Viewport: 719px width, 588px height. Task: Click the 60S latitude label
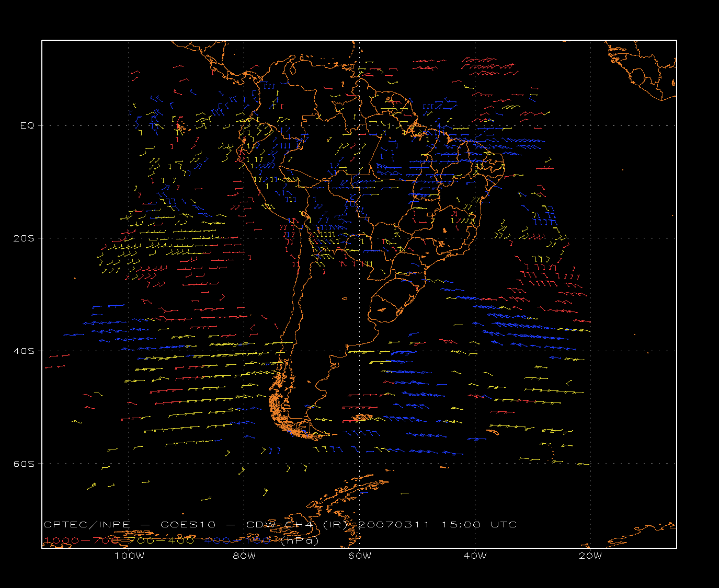pyautogui.click(x=24, y=464)
